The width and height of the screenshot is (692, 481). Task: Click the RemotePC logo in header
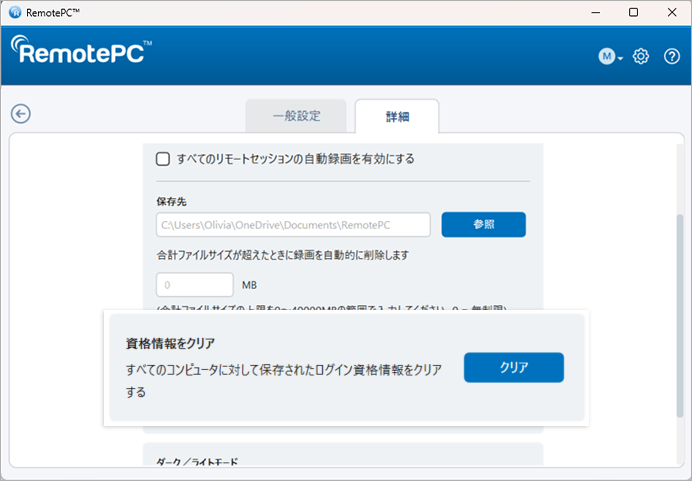pos(81,50)
